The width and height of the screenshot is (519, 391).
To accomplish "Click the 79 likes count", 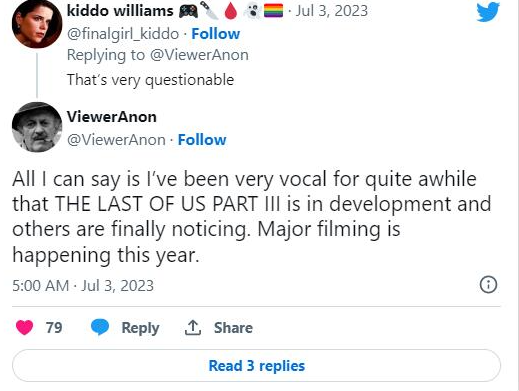I will [x=54, y=328].
